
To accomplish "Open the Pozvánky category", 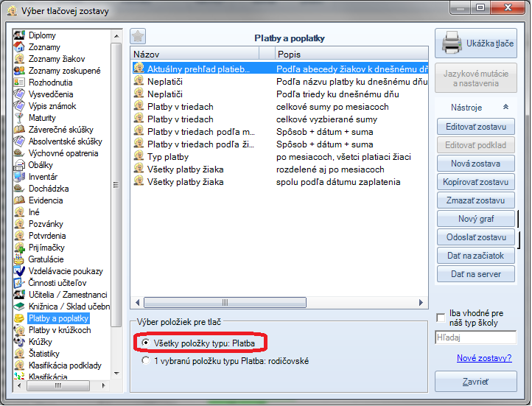I will point(46,224).
